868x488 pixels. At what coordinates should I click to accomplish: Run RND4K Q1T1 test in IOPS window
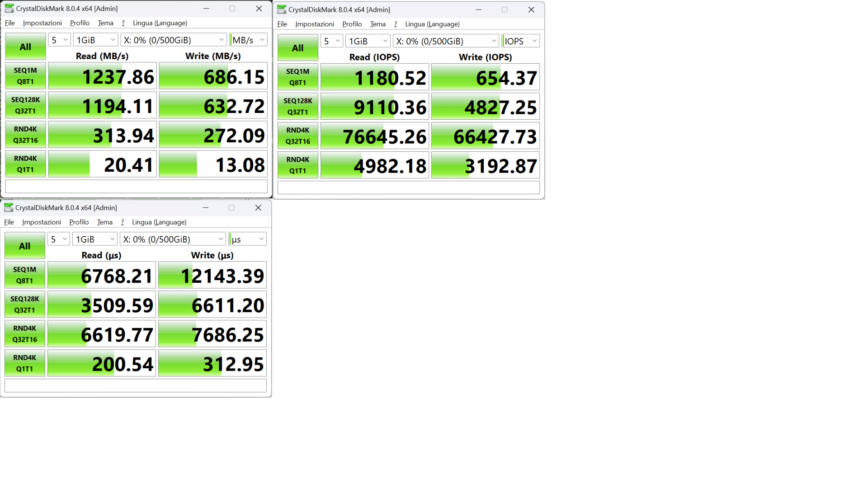tap(298, 165)
